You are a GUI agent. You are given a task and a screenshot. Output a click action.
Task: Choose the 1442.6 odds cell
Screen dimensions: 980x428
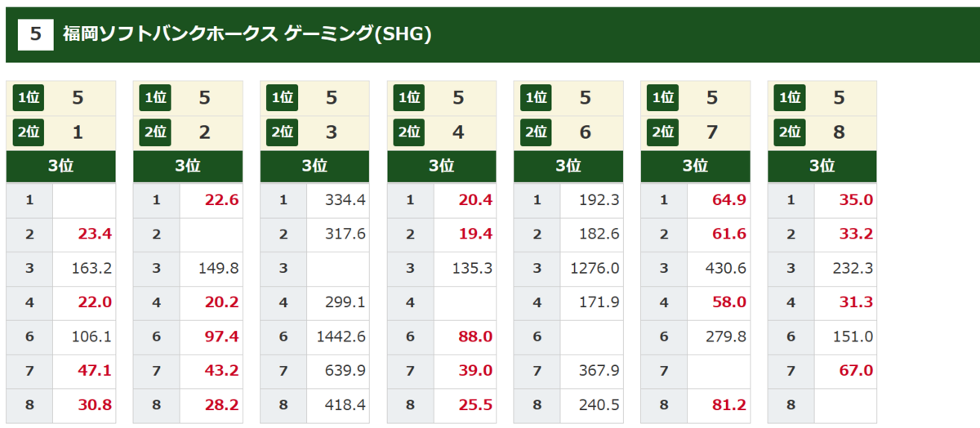coord(338,337)
